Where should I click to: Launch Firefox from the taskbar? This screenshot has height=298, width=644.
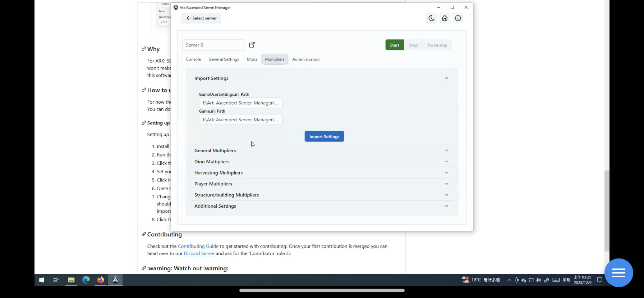pos(101,280)
